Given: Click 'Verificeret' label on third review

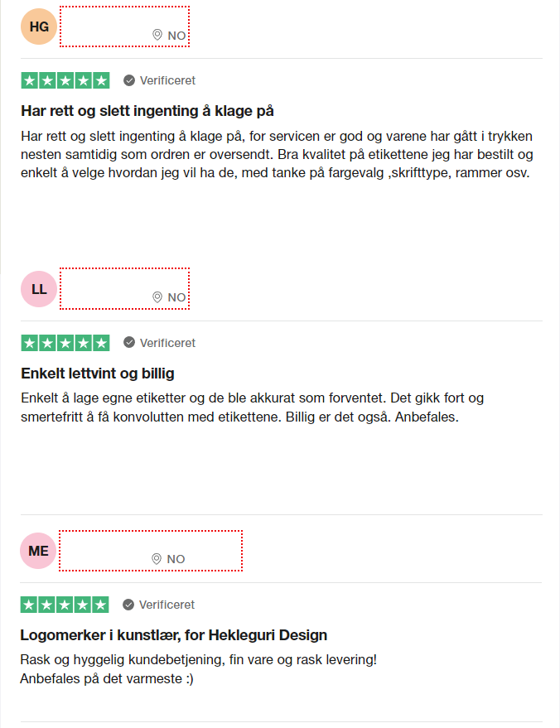Looking at the screenshot, I should pyautogui.click(x=167, y=605).
